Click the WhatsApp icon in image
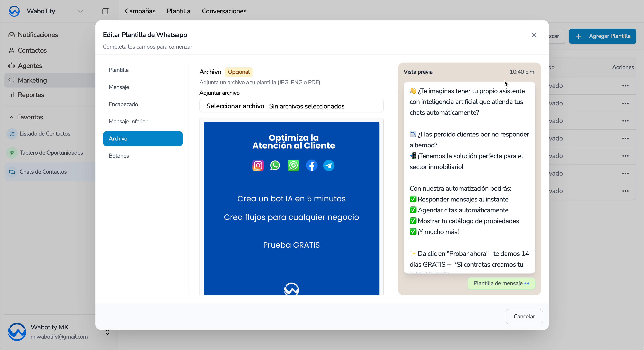Image resolution: width=644 pixels, height=350 pixels. 275,165
